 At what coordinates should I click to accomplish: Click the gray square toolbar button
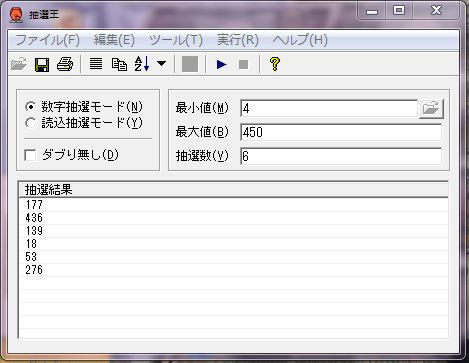pyautogui.click(x=190, y=64)
